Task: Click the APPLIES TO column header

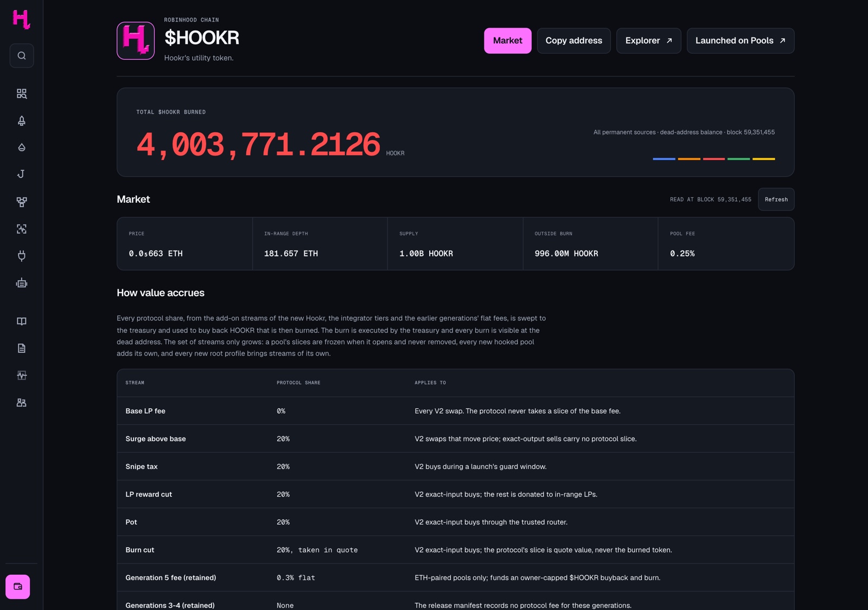Action: pyautogui.click(x=430, y=383)
